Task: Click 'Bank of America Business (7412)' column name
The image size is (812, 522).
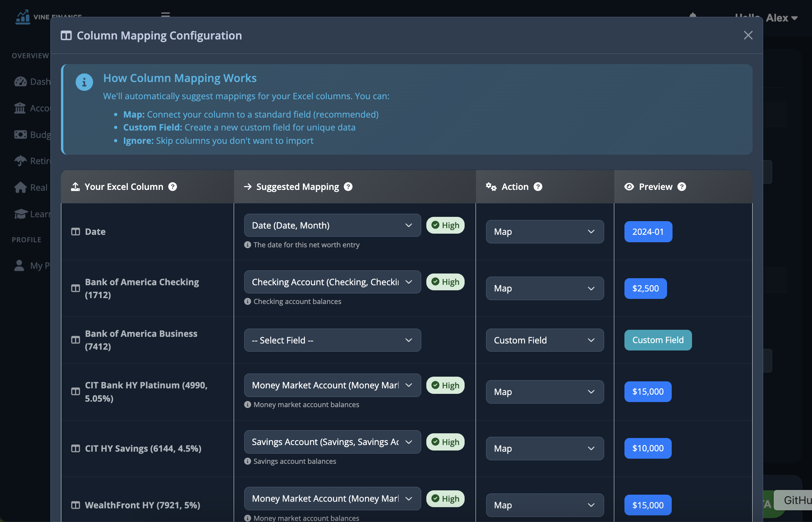Action: click(x=141, y=340)
